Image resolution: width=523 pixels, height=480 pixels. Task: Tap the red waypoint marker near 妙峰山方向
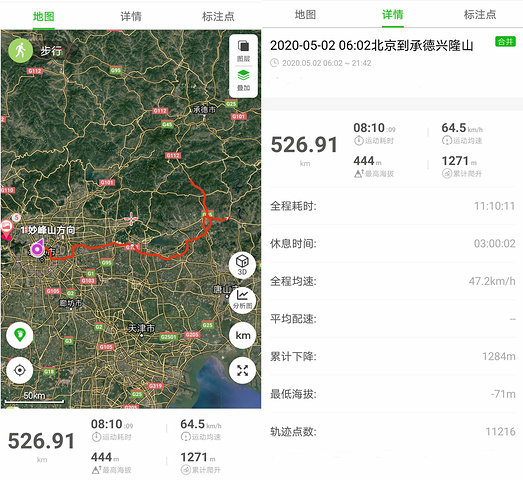pos(6,229)
